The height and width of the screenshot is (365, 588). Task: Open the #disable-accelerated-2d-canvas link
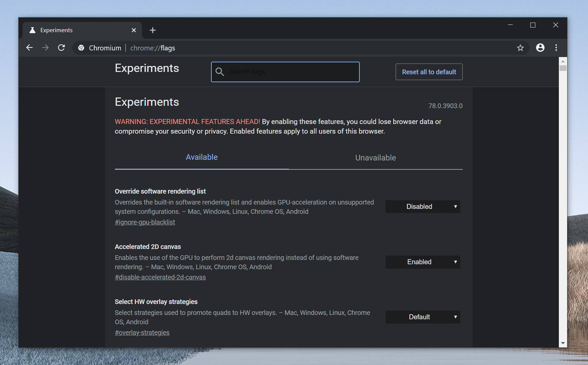[x=160, y=277]
